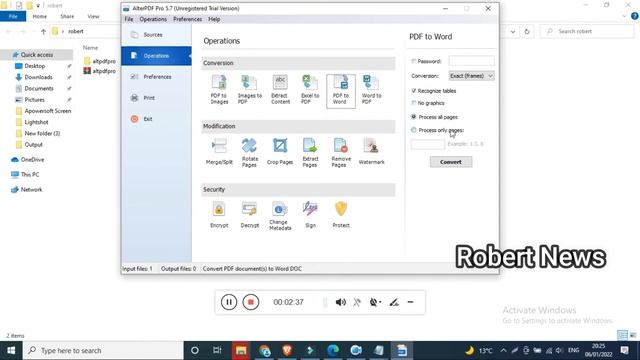
Task: Open the Crop Pages tool
Action: [x=280, y=152]
